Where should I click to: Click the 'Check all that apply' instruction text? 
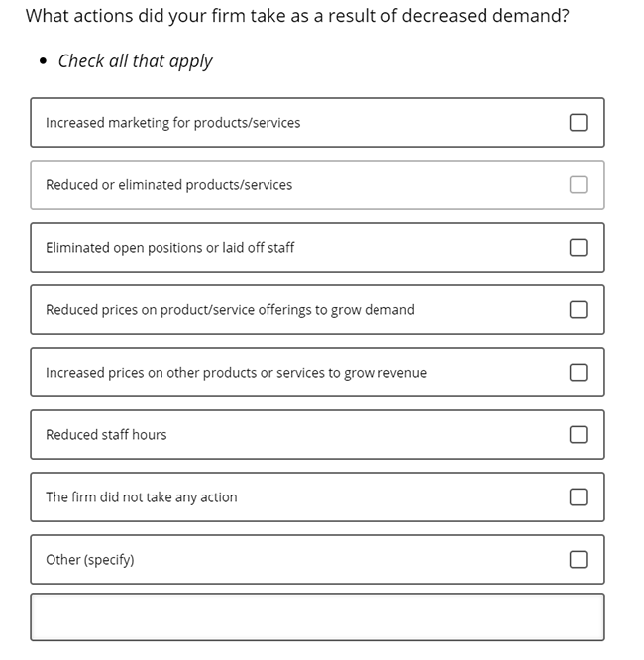(x=135, y=61)
